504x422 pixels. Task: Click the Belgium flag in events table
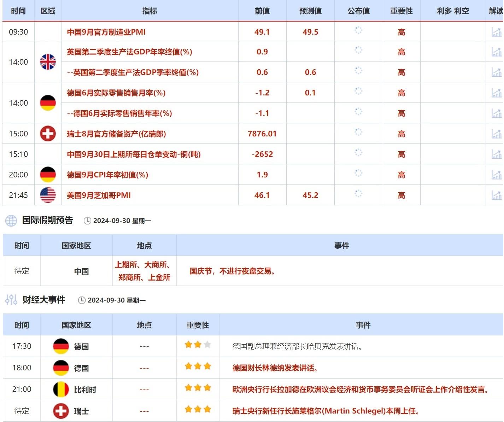tap(61, 389)
